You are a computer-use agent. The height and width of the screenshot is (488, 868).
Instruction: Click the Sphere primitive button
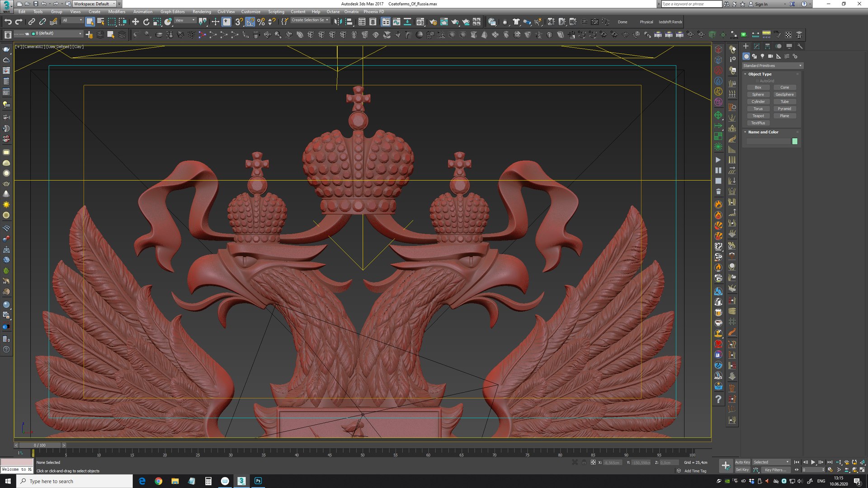click(758, 95)
